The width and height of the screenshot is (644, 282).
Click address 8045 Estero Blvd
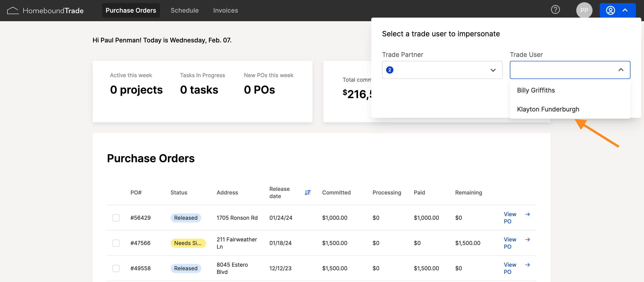(232, 268)
